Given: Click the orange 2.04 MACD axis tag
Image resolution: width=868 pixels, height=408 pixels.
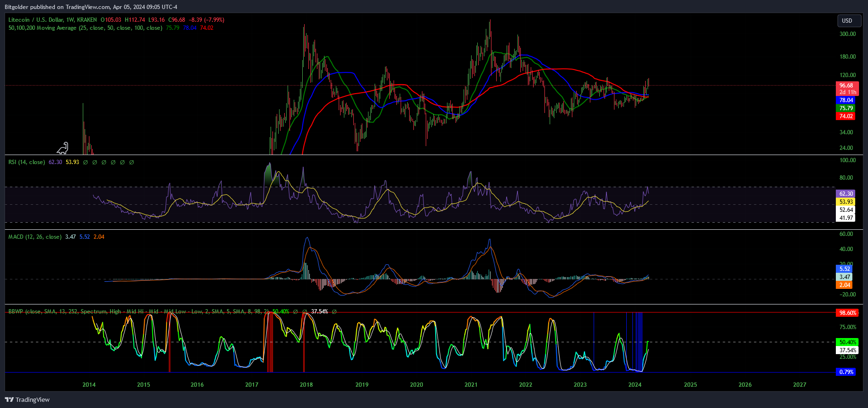Looking at the screenshot, I should [844, 285].
